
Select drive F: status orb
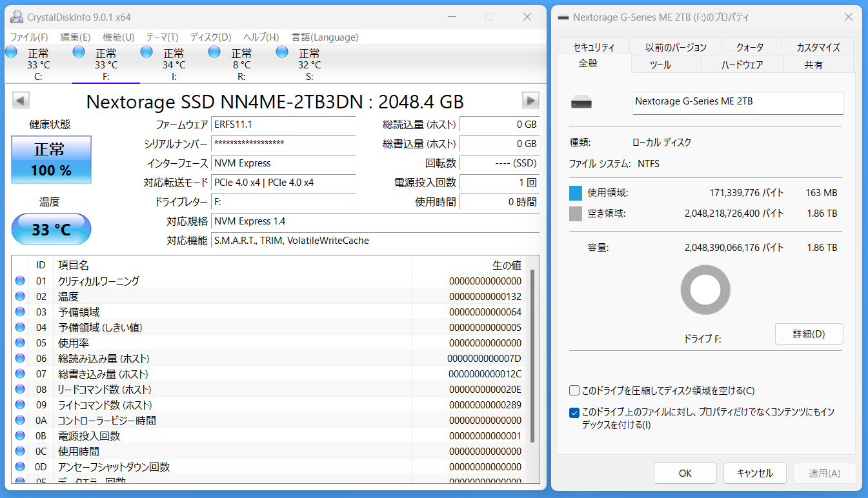[79, 52]
